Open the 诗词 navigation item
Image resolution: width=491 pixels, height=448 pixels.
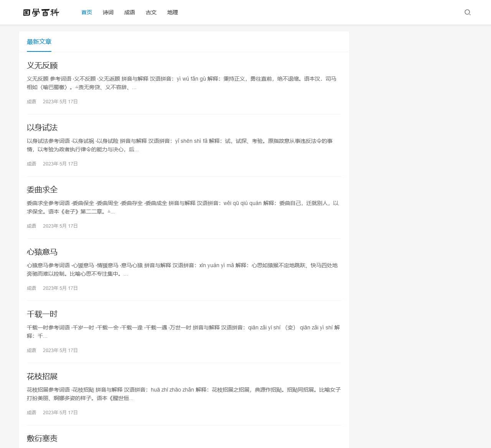[x=108, y=12]
